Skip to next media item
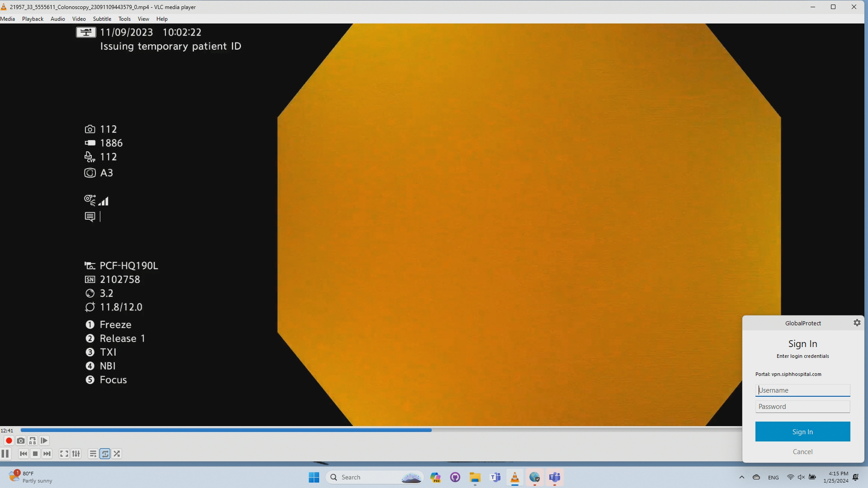 (x=47, y=454)
